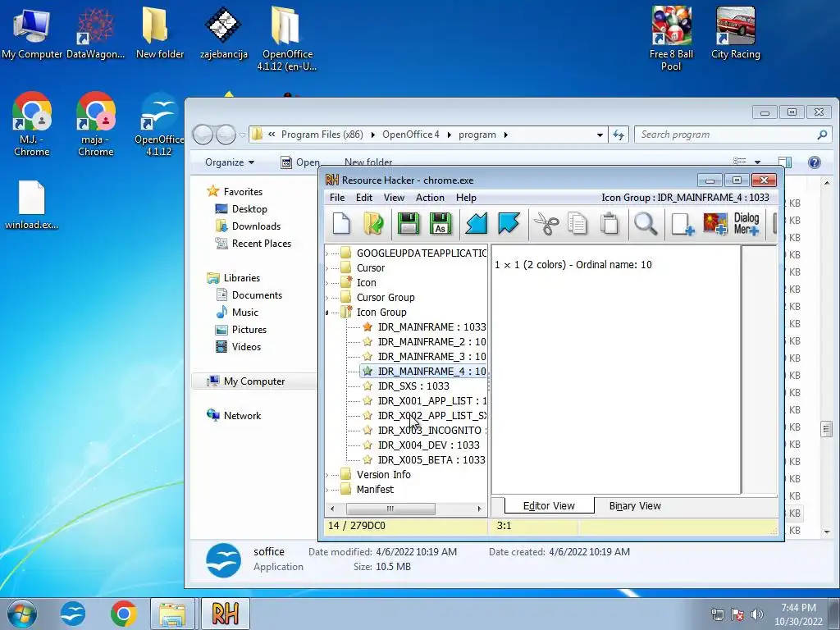Select the City Racing desktop shortcut
The image size is (840, 630).
click(x=736, y=34)
